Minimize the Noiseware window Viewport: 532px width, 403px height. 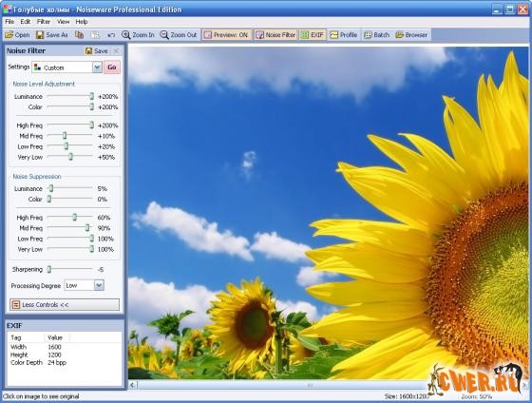click(497, 10)
